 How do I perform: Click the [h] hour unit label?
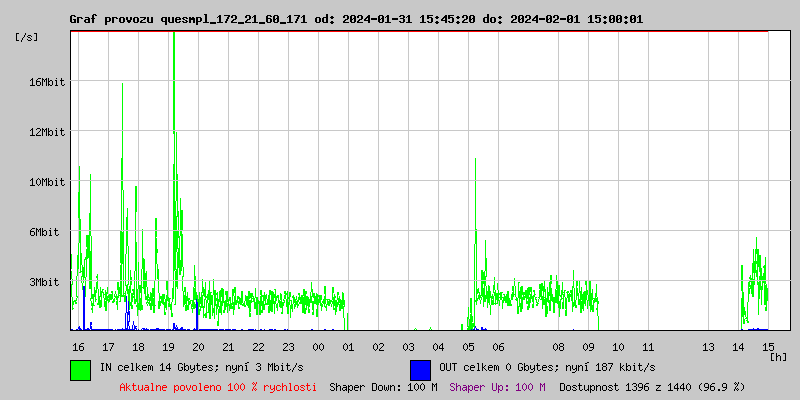point(779,356)
